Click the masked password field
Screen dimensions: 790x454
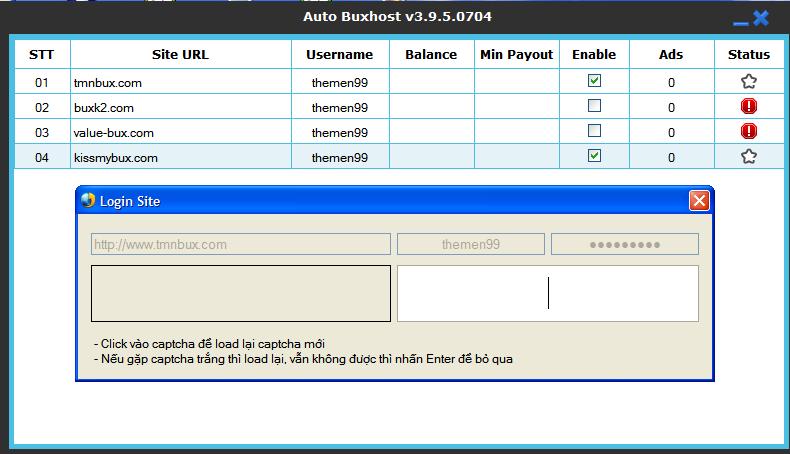click(x=625, y=244)
